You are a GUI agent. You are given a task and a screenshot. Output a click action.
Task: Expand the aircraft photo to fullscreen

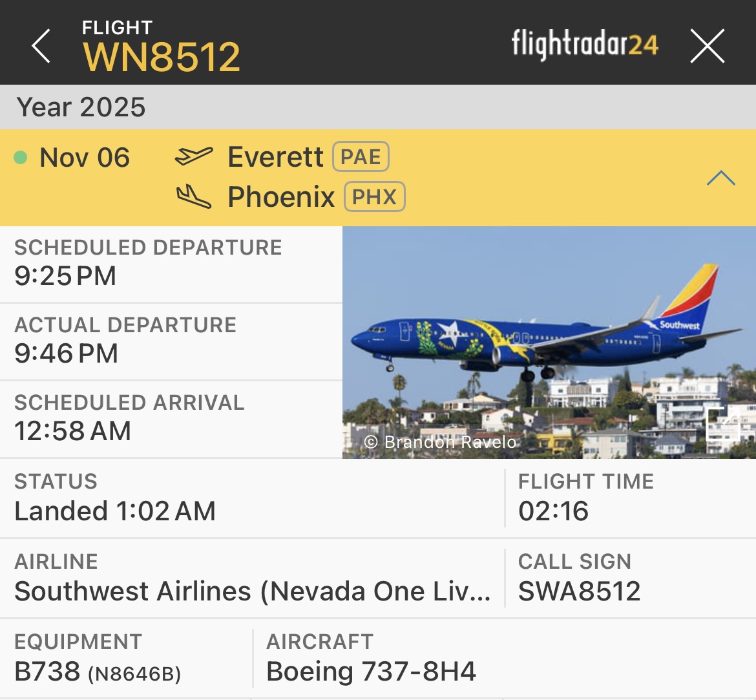point(722,425)
